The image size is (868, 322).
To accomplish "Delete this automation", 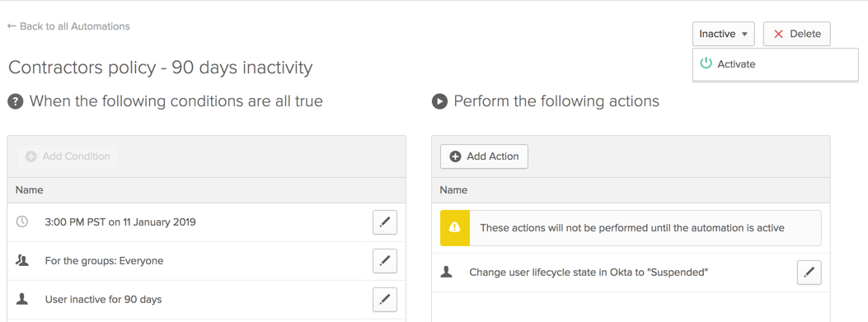I will (x=796, y=34).
